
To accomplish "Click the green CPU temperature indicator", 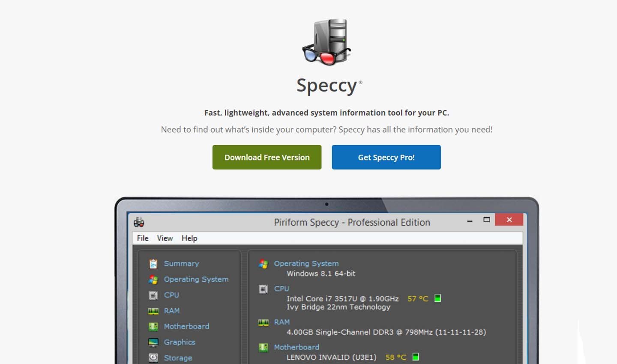I will [437, 298].
